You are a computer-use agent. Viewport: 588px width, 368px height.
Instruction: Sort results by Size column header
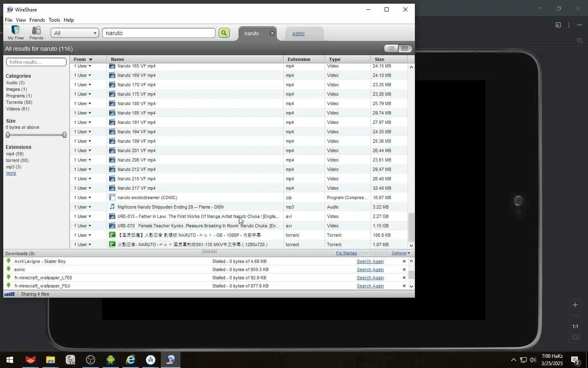389,59
